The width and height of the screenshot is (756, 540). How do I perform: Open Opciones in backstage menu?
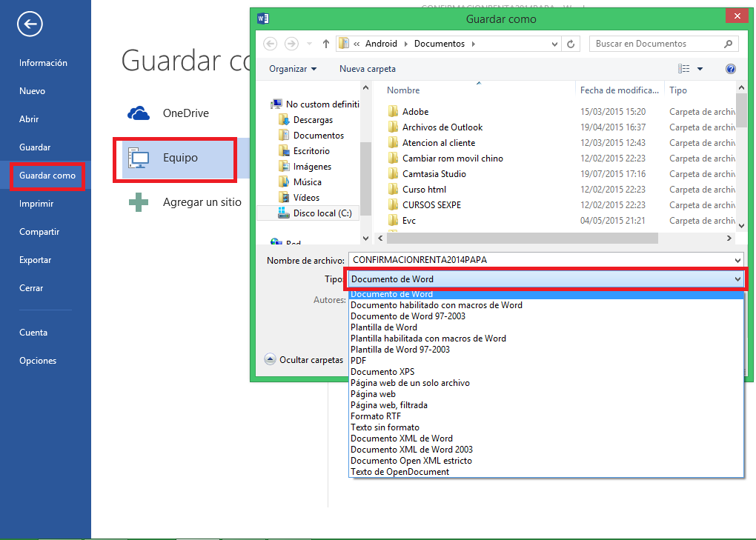[38, 361]
